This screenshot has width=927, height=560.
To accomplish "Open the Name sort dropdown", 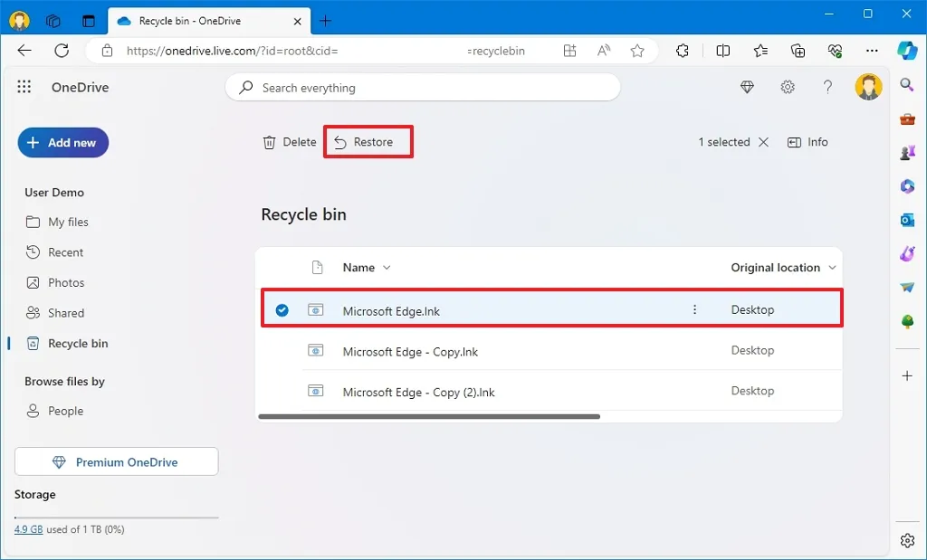I will click(x=386, y=267).
